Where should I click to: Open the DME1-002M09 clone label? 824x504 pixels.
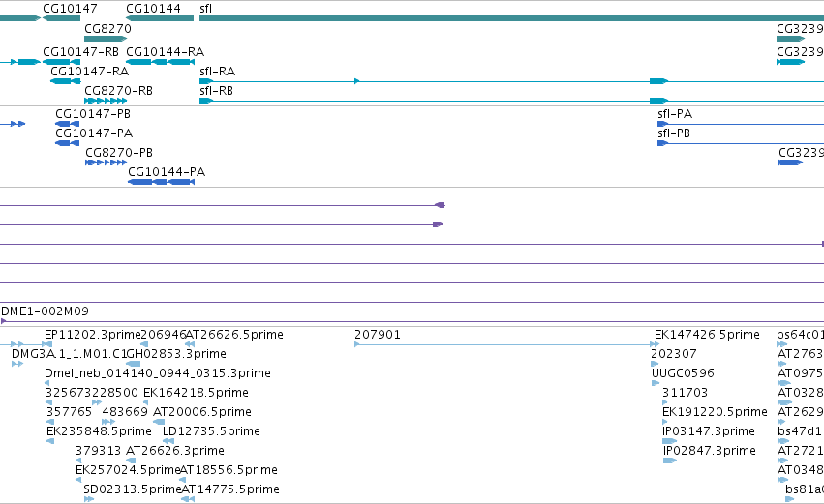pyautogui.click(x=46, y=311)
